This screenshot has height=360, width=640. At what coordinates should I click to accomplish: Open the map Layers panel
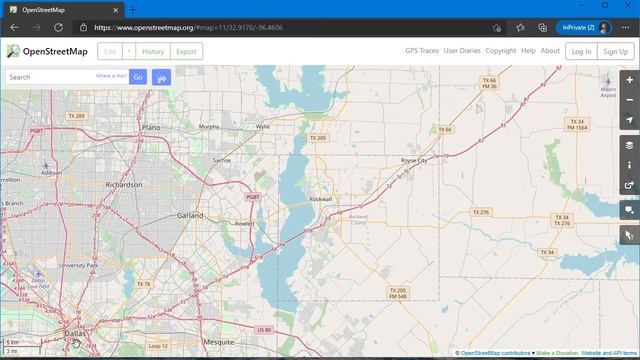629,145
